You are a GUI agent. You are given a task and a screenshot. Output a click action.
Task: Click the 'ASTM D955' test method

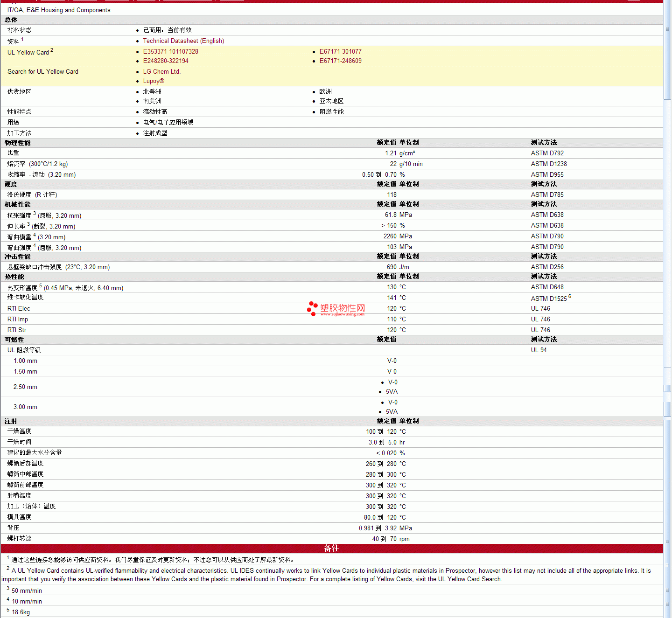pos(547,175)
